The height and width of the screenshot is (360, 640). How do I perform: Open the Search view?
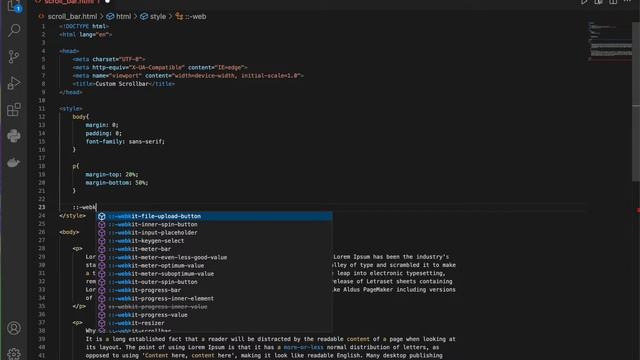click(14, 30)
